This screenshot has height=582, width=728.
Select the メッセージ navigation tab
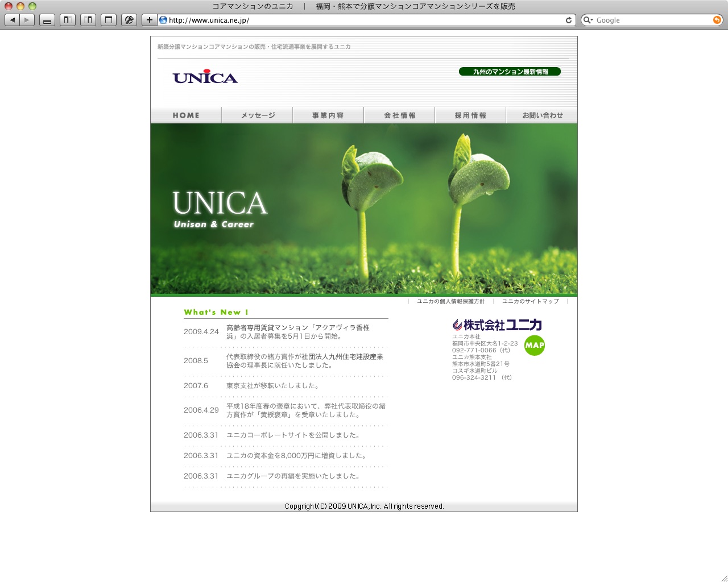pyautogui.click(x=257, y=115)
